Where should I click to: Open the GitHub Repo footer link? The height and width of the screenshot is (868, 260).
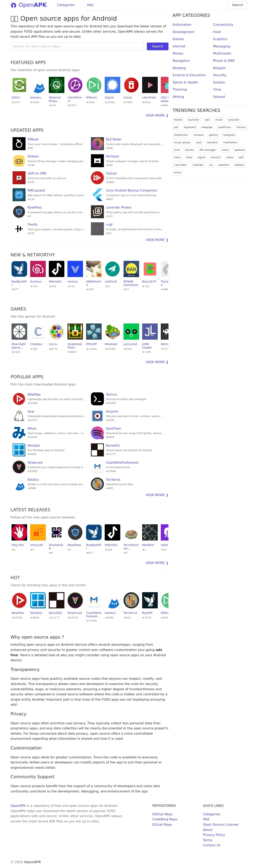tap(162, 814)
